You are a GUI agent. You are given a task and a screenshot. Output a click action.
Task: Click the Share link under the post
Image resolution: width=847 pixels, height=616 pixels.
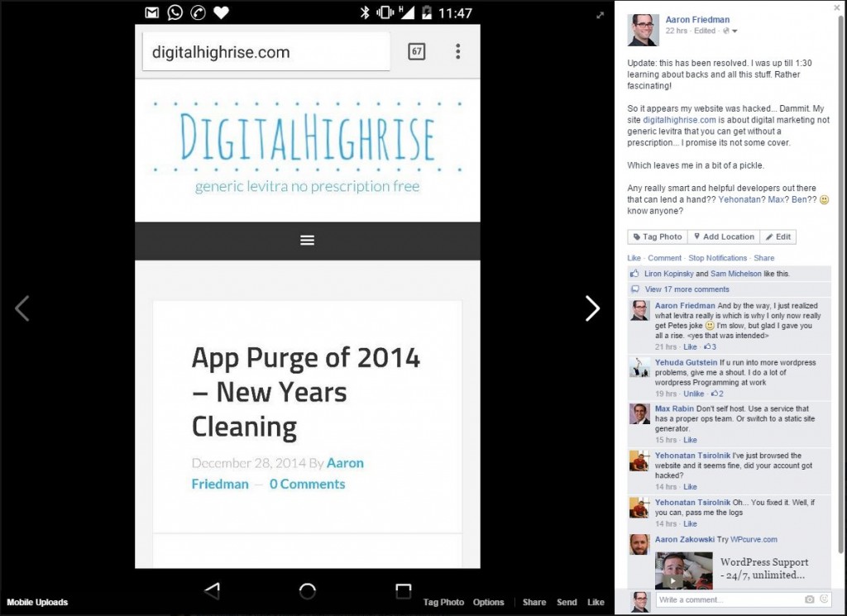763,258
